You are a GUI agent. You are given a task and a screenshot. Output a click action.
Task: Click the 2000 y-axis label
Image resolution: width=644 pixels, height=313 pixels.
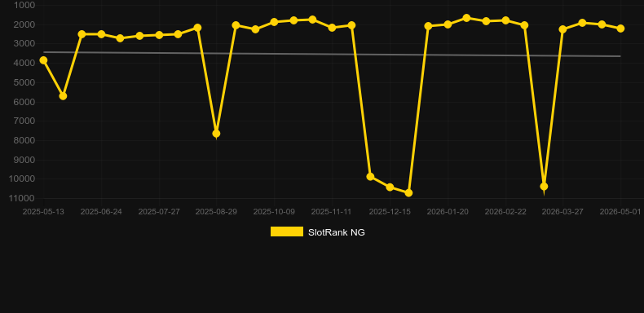point(24,24)
